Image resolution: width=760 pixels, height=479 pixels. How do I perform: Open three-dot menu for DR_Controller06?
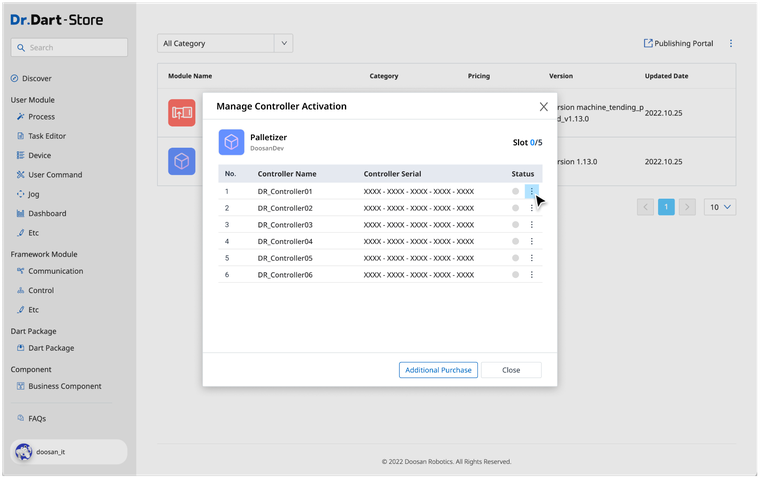click(531, 275)
